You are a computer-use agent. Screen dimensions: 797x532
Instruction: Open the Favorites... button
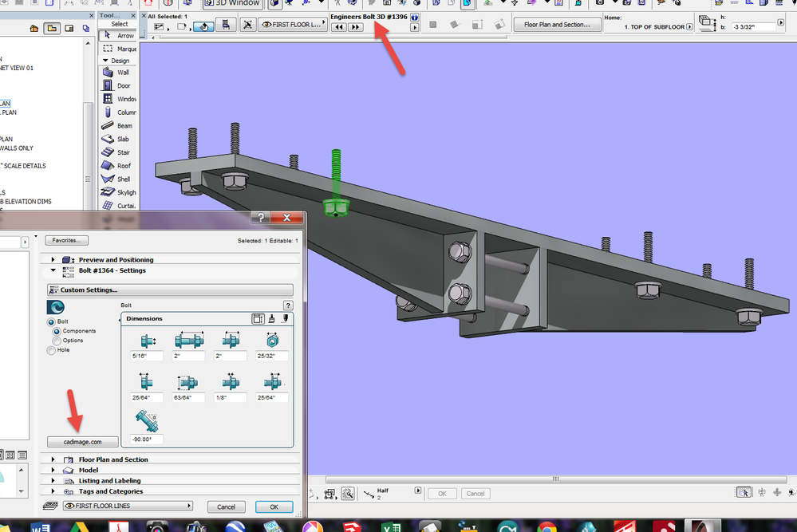click(67, 240)
